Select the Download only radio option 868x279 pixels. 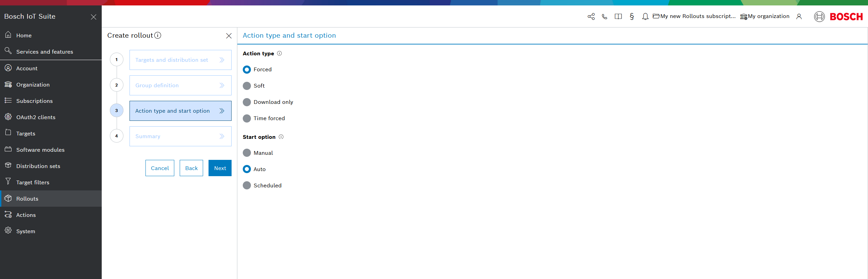point(247,102)
